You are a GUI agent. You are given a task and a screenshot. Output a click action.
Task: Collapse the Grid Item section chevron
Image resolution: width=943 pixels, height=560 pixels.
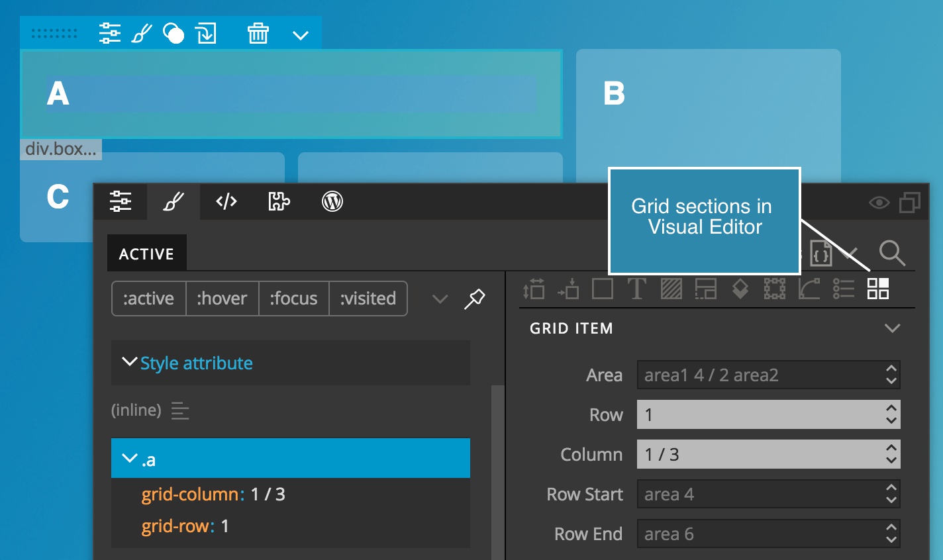(892, 328)
